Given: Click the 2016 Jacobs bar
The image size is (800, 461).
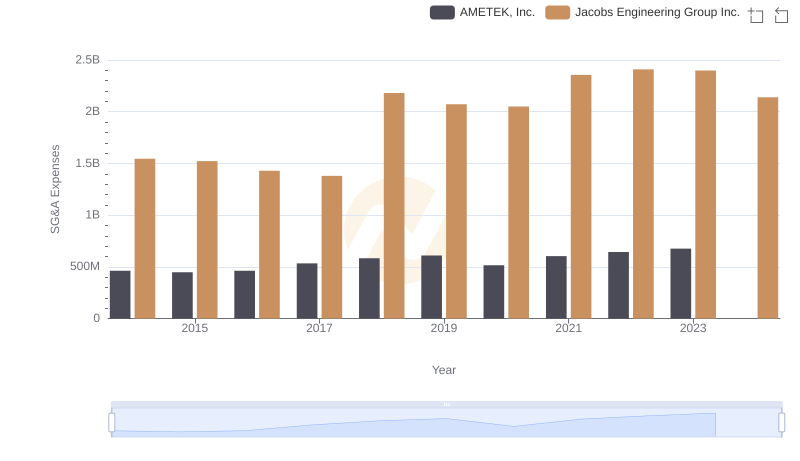Looking at the screenshot, I should coord(269,245).
